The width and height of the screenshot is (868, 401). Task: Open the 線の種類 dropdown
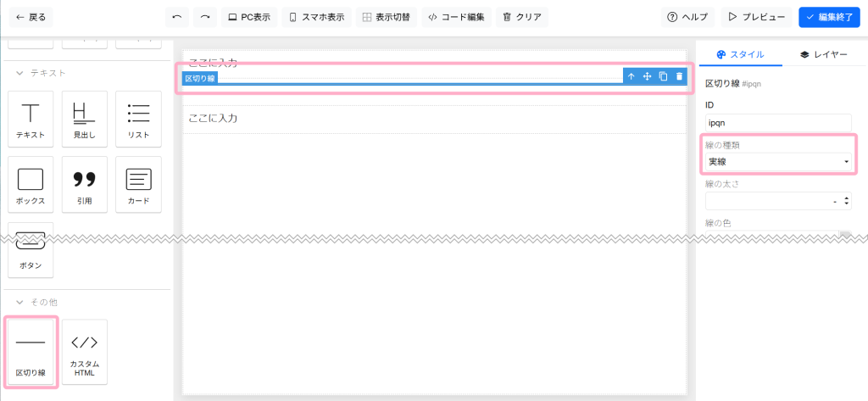778,161
